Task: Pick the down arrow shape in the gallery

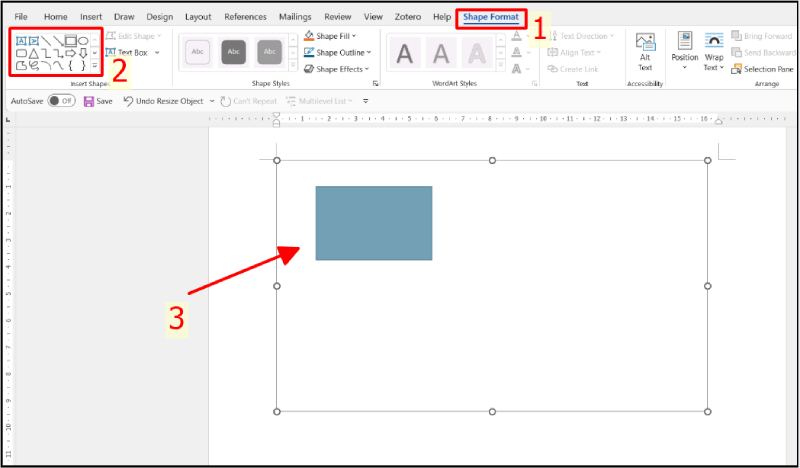Action: coord(83,54)
